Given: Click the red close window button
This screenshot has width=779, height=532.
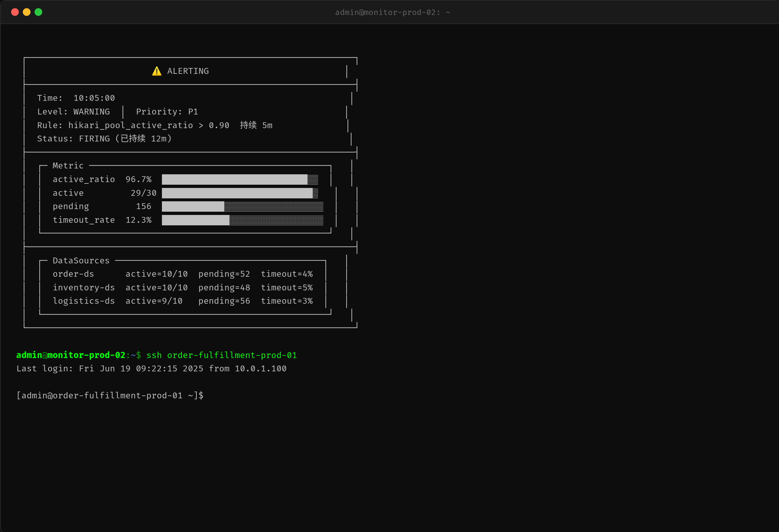Looking at the screenshot, I should [x=15, y=12].
